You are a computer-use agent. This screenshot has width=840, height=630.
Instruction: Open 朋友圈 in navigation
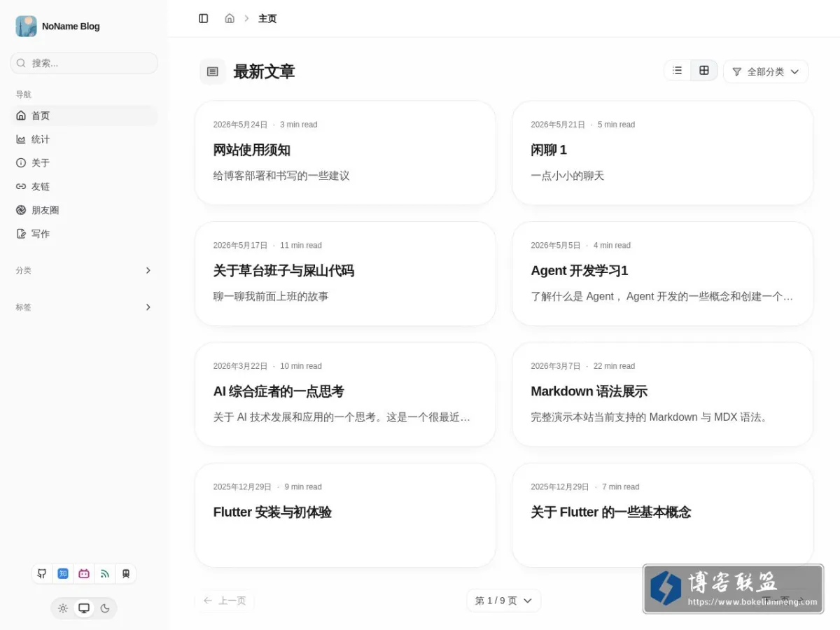pyautogui.click(x=84, y=210)
